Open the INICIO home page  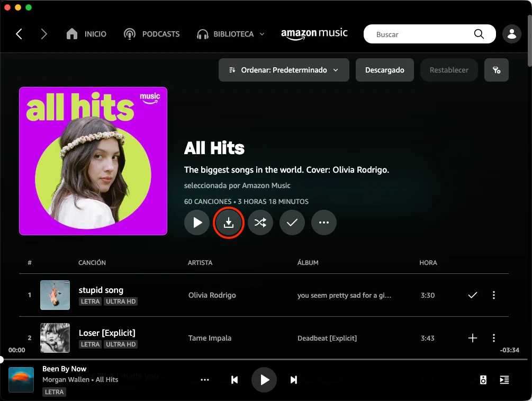tap(86, 34)
